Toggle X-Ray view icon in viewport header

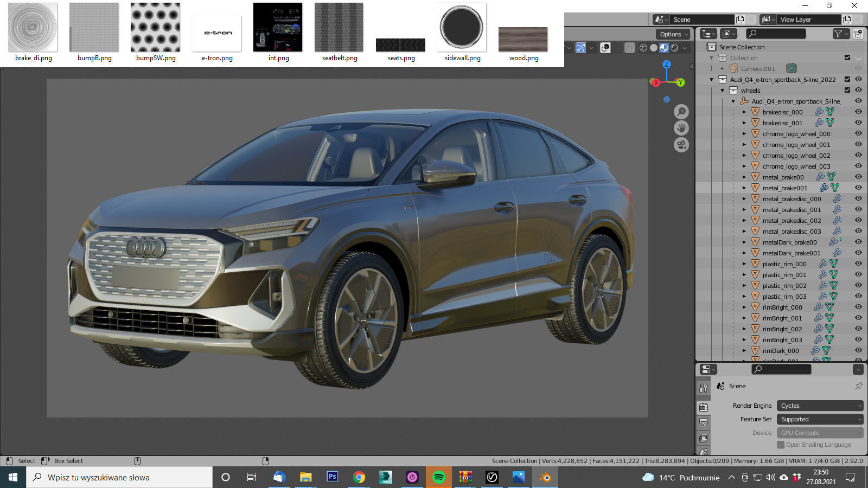point(629,48)
